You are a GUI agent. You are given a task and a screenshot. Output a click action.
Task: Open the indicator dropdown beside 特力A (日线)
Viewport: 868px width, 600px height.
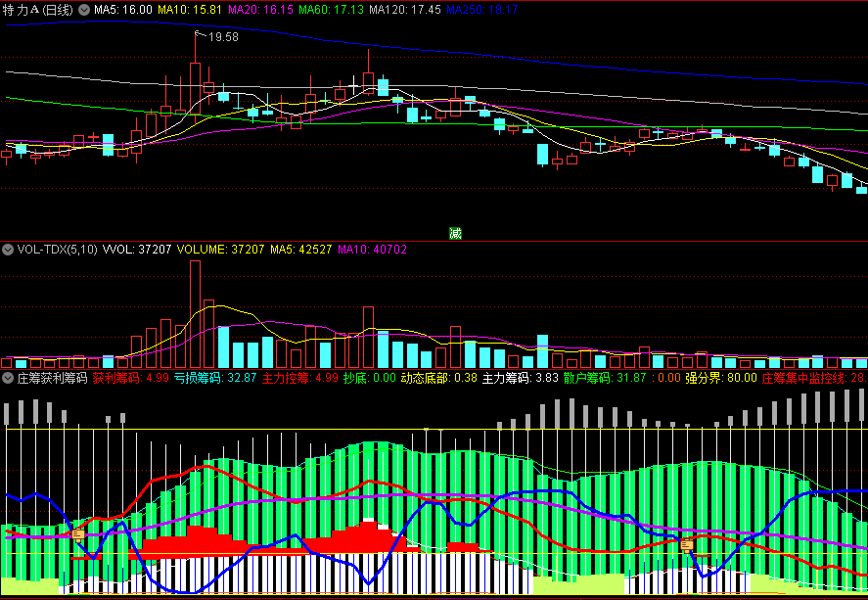pos(83,10)
